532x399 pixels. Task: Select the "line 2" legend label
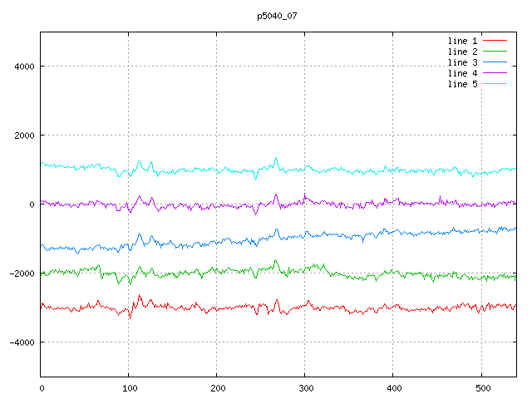(x=462, y=52)
